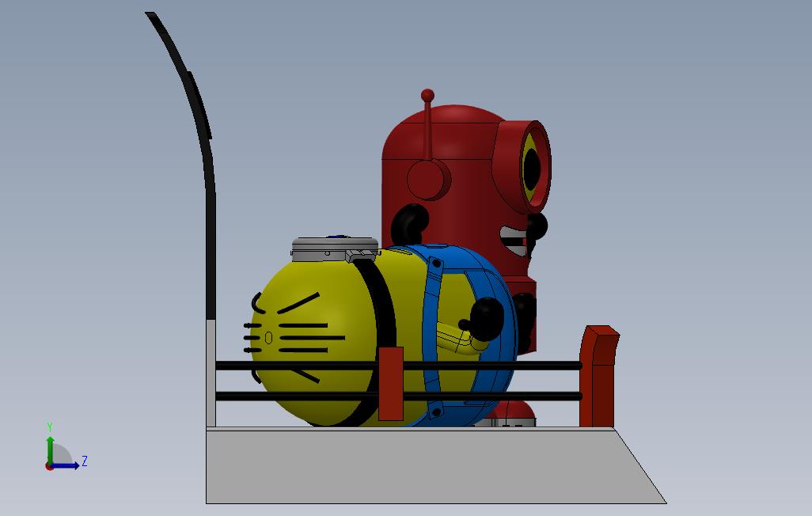This screenshot has height=516, width=812.
Task: Select the small oval button on minion's face
Action: coord(268,338)
